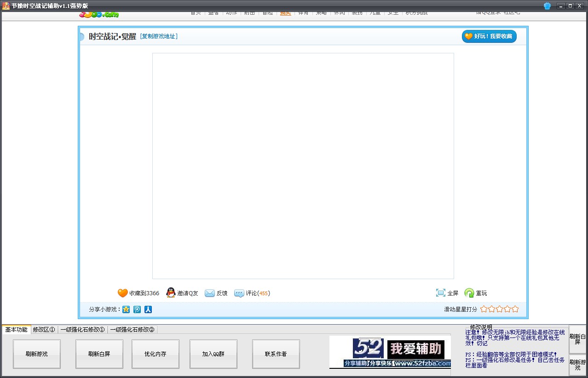Click the 滑动星星打分 label

[x=461, y=309]
